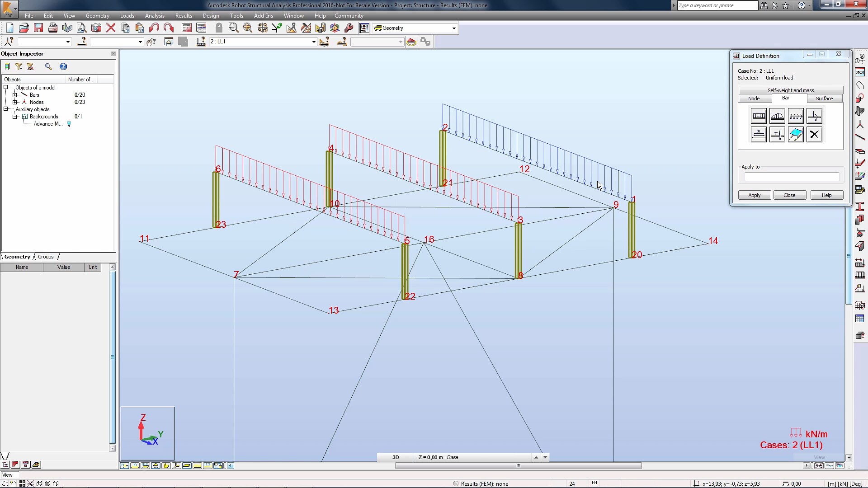
Task: Click the Object Inspector filter funnel icon
Action: point(19,66)
